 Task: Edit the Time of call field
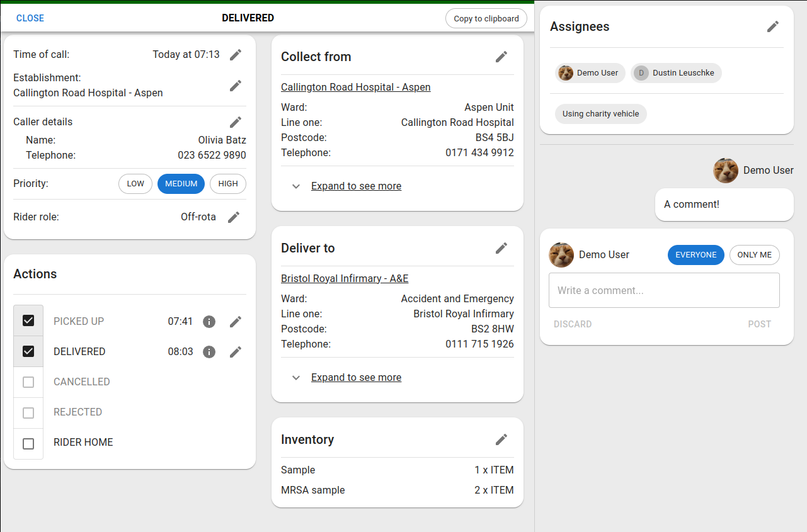pos(236,54)
